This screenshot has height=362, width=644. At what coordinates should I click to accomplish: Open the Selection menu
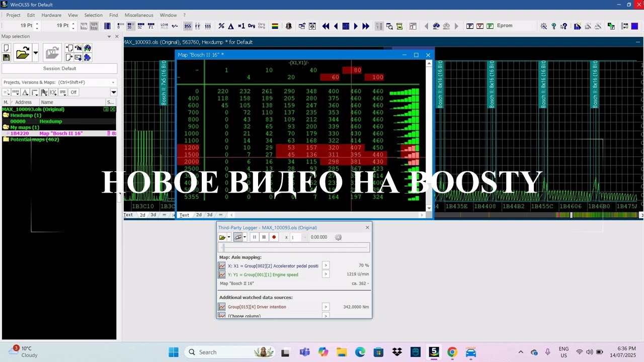(x=93, y=15)
